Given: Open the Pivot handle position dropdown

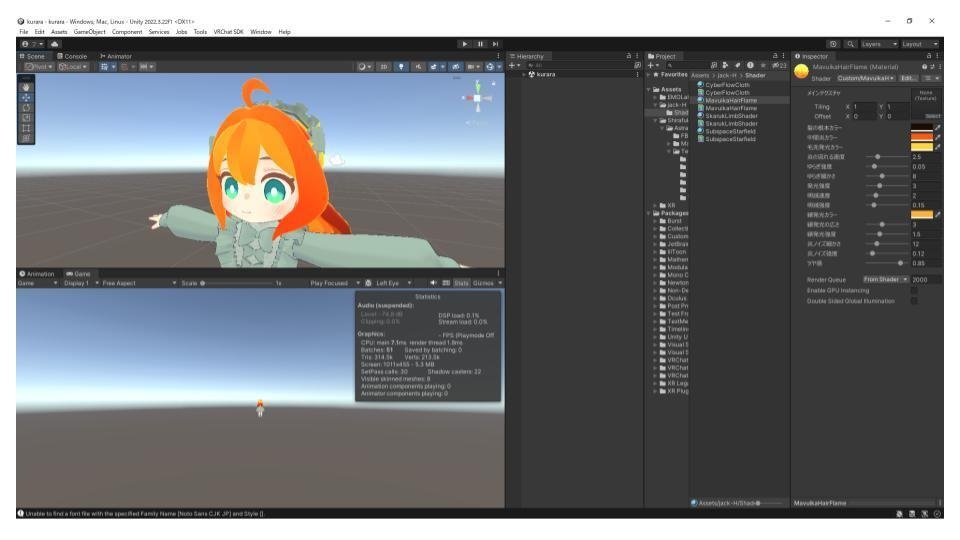Looking at the screenshot, I should (39, 67).
